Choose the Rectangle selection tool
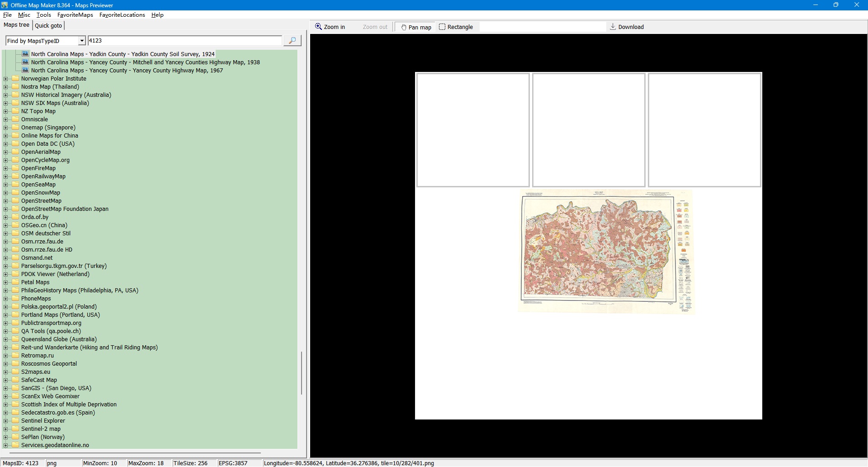Screen dimensions: 868x467 pos(456,27)
